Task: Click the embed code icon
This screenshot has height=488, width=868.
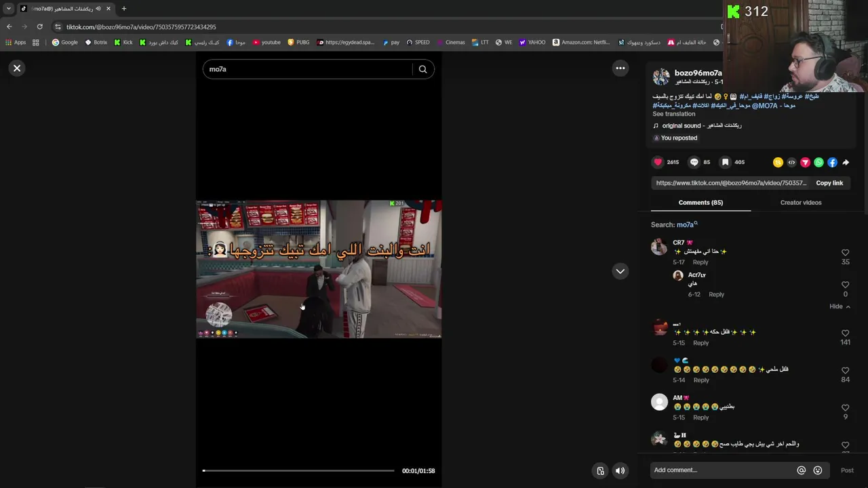Action: (x=791, y=163)
